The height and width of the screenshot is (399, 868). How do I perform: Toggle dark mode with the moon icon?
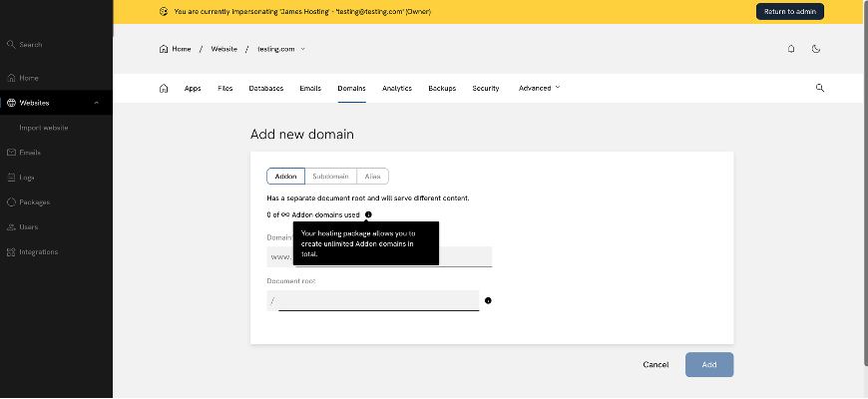(815, 49)
